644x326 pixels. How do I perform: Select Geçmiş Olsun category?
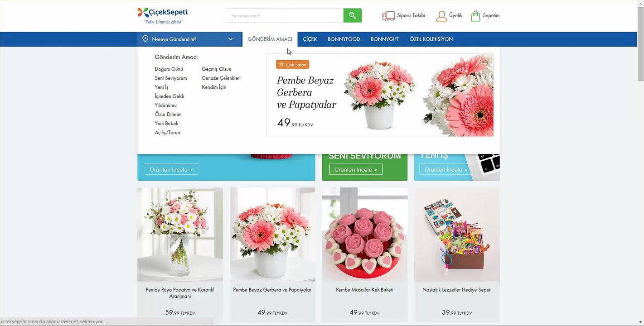(217, 69)
